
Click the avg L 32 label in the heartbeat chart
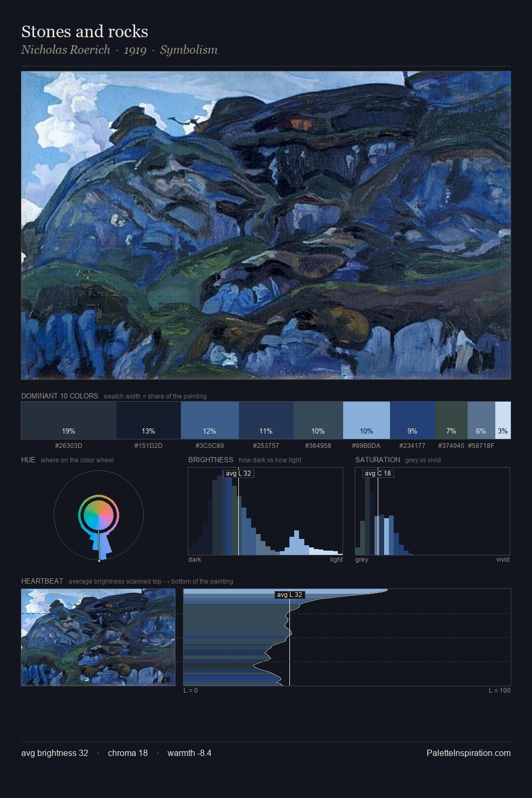point(290,595)
